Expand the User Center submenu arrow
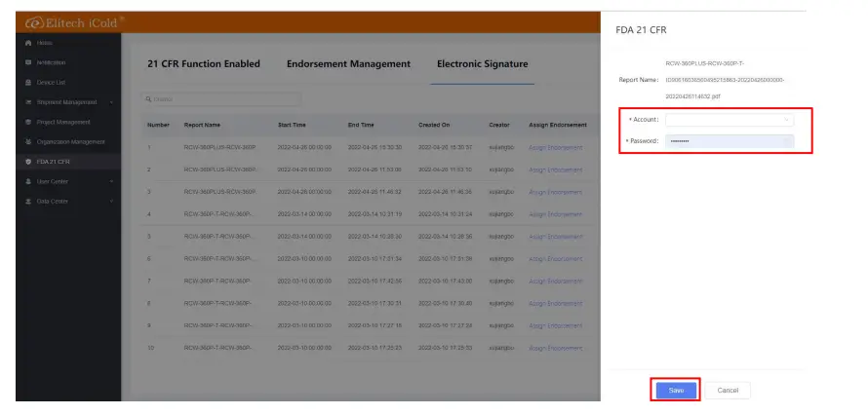The height and width of the screenshot is (415, 868). point(112,182)
